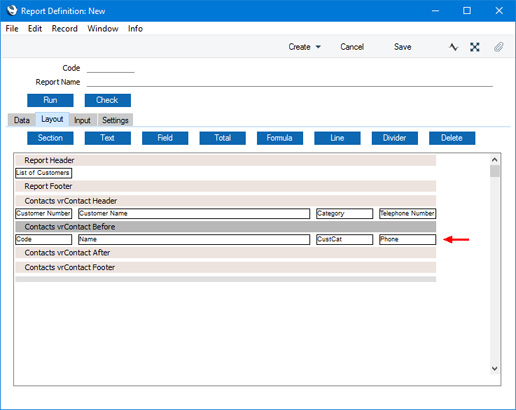The image size is (516, 410).
Task: Expand the Create dropdown arrow
Action: [318, 47]
